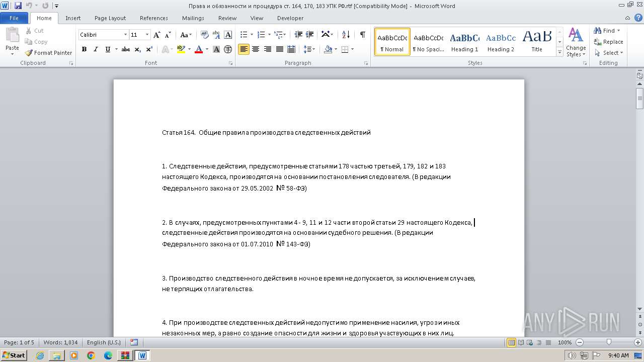The image size is (644, 362).
Task: Toggle Strikethrough formatting
Action: (x=126, y=49)
